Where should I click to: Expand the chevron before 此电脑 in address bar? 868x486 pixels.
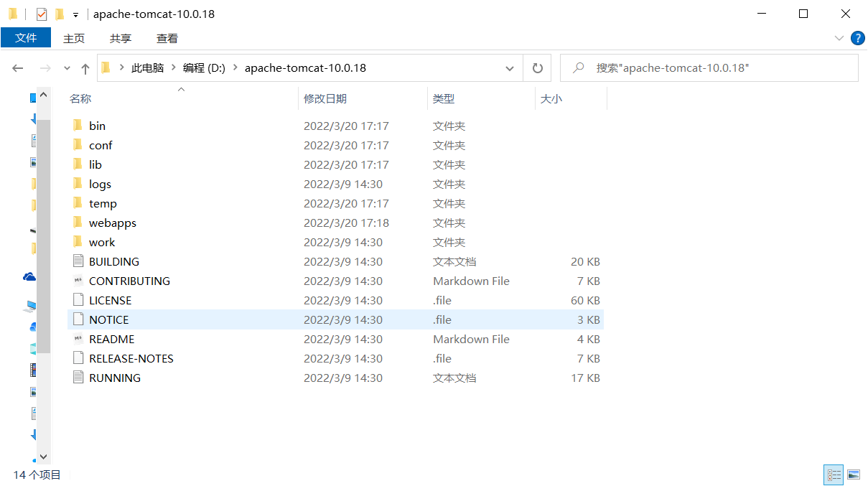[122, 68]
